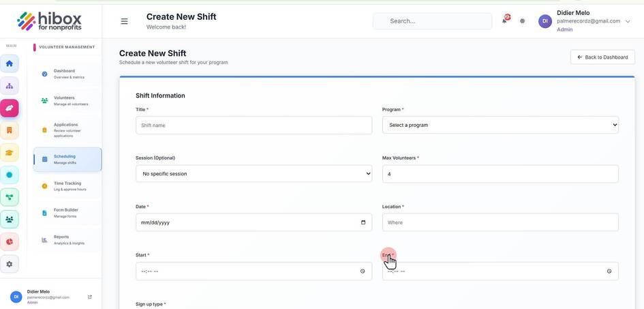This screenshot has height=309, width=644.
Task: Expand the Session dropdown
Action: (254, 173)
